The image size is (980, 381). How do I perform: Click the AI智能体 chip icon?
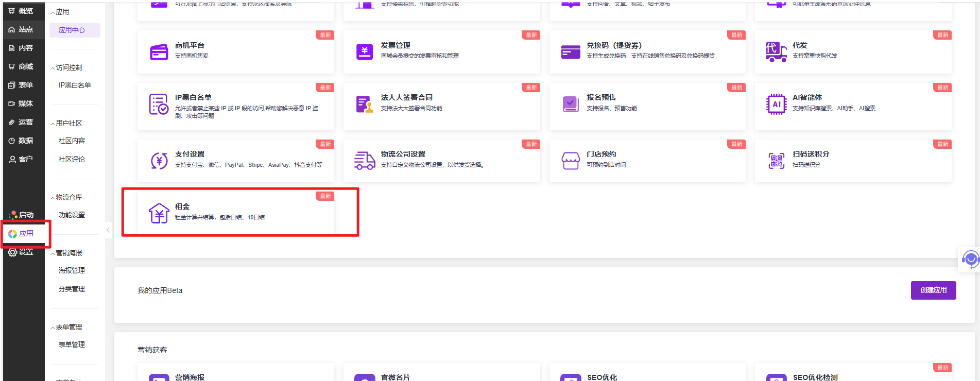(777, 104)
